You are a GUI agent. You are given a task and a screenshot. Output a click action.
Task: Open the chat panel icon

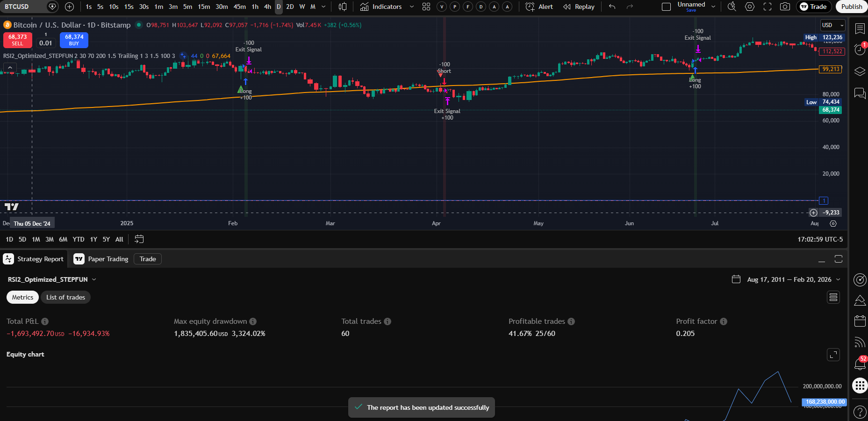tap(860, 93)
